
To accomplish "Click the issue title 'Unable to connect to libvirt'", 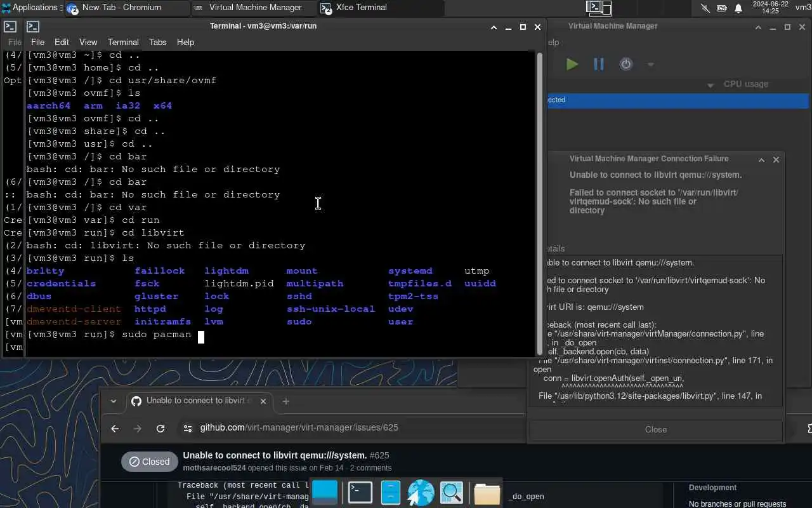I will [275, 455].
